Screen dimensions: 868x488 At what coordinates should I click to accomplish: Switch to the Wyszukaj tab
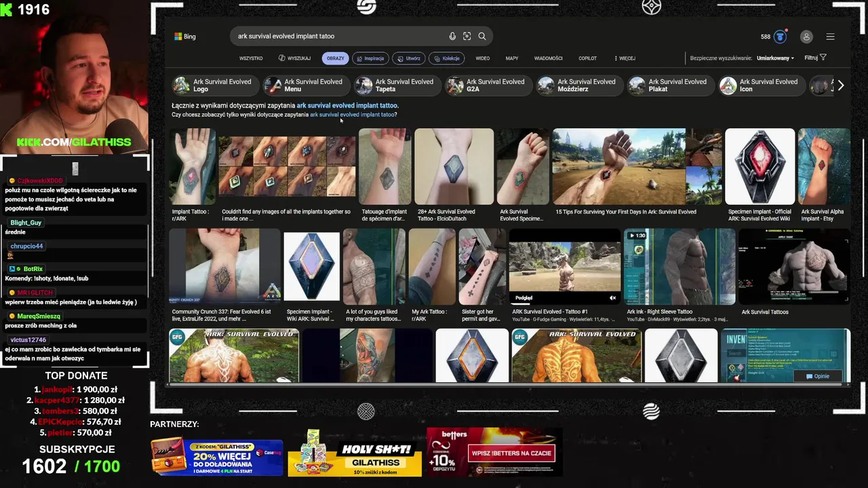coord(294,58)
